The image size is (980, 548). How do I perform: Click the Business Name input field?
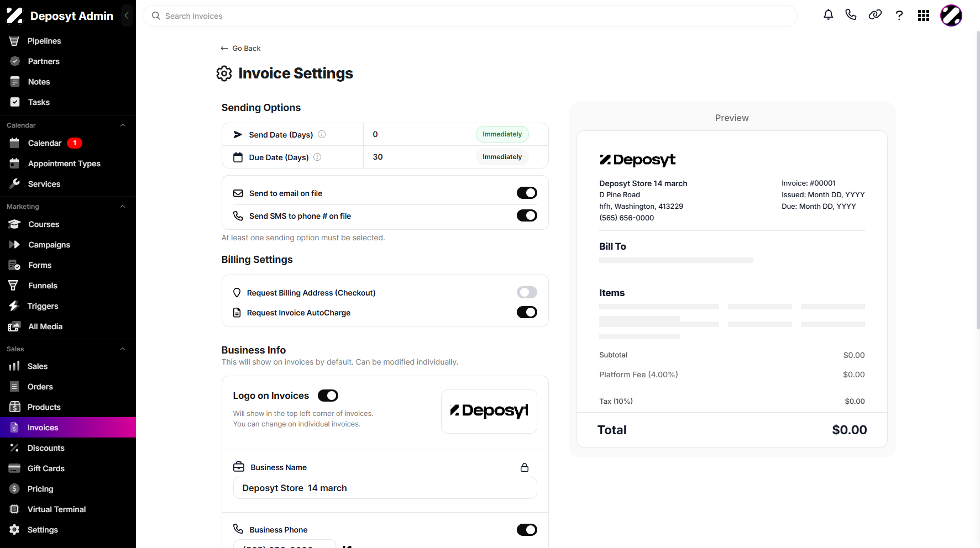(x=385, y=488)
